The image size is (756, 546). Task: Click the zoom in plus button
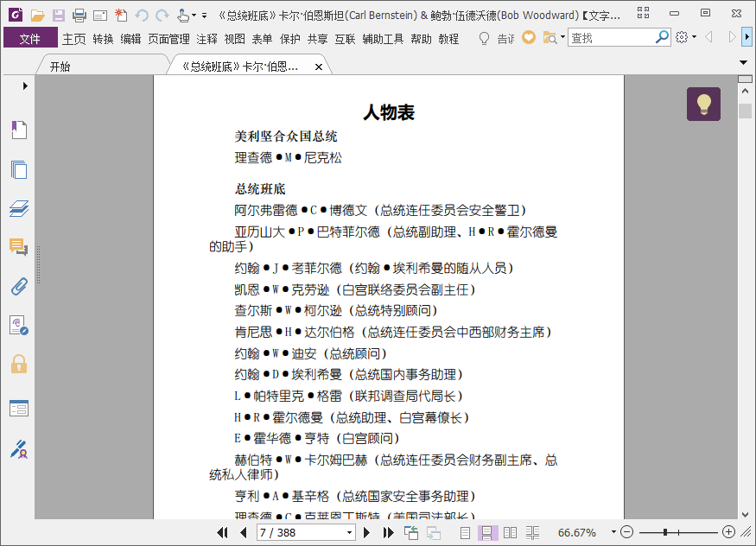728,532
